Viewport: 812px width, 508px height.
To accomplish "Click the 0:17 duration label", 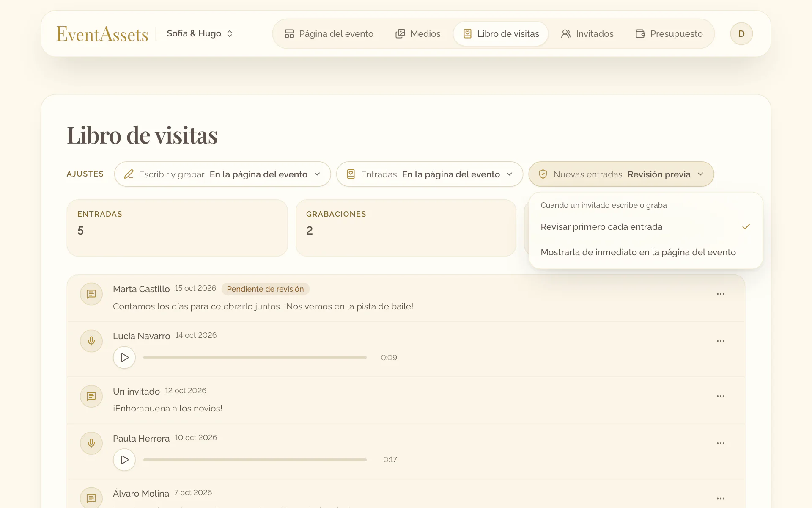I will [390, 460].
